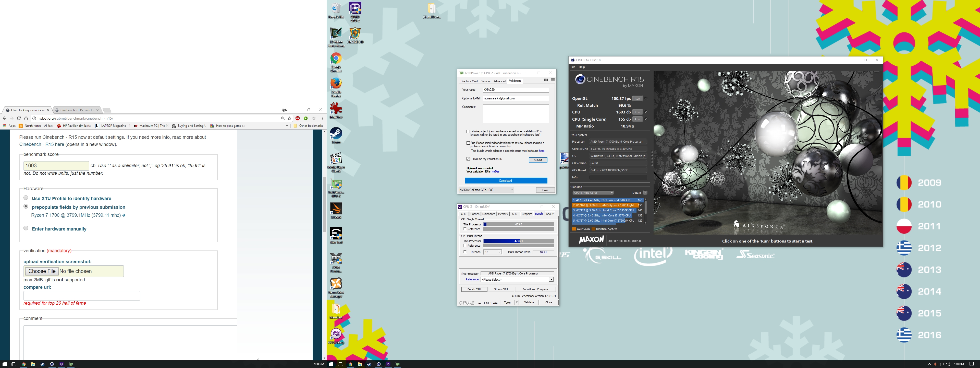Toggle E-Mail me my validation ID checkbox
980x368 pixels.
[x=468, y=159]
